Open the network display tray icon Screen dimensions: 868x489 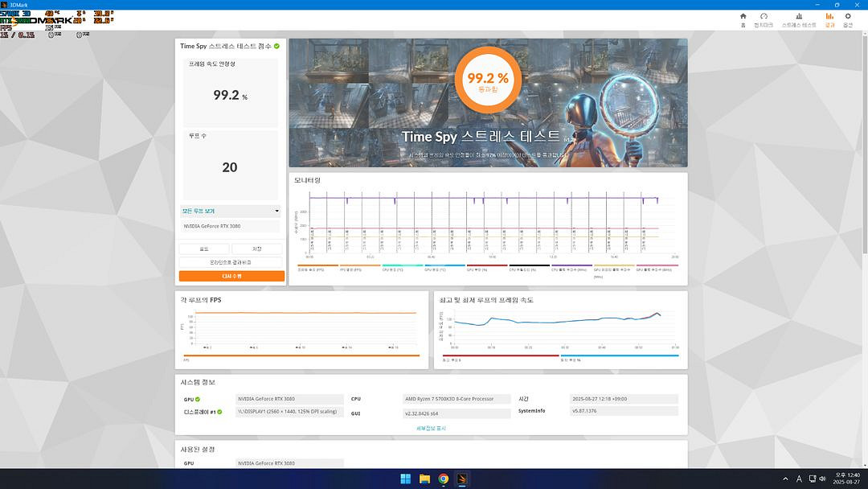[x=813, y=479]
